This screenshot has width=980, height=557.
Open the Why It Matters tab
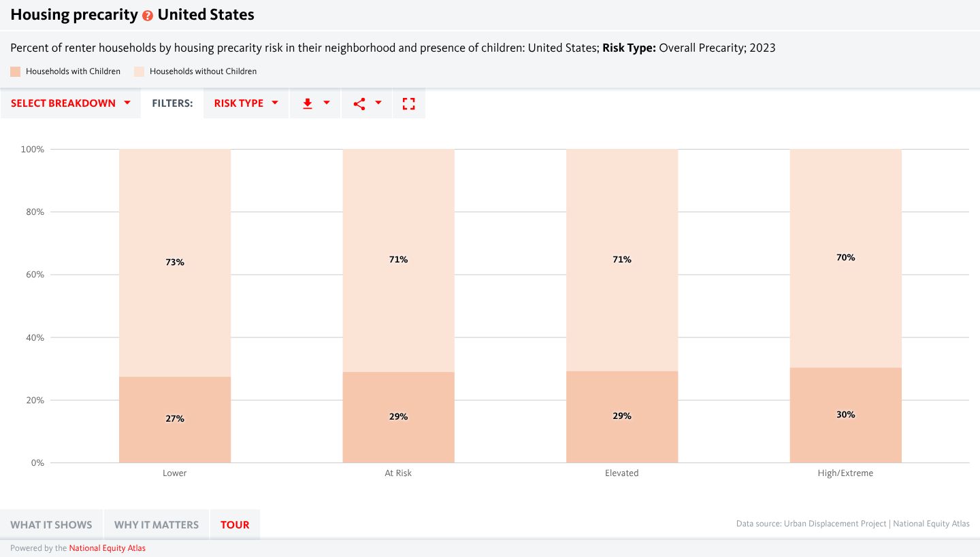(x=156, y=524)
